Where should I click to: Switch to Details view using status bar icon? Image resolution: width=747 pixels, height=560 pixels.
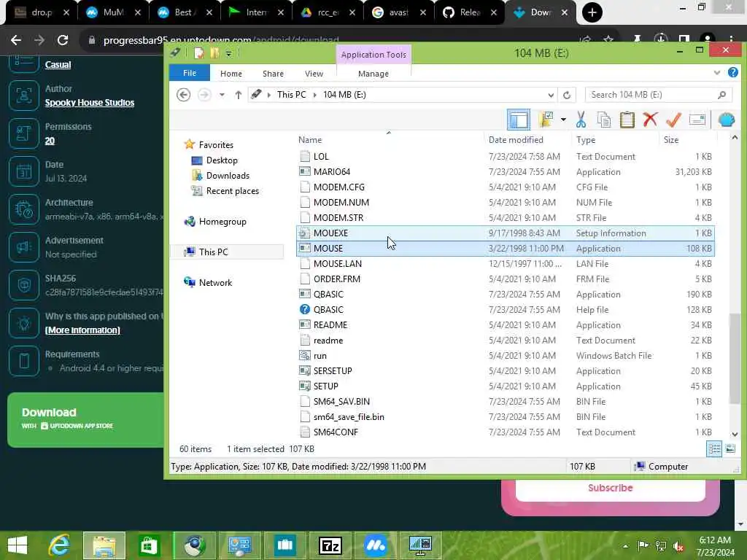pyautogui.click(x=714, y=448)
